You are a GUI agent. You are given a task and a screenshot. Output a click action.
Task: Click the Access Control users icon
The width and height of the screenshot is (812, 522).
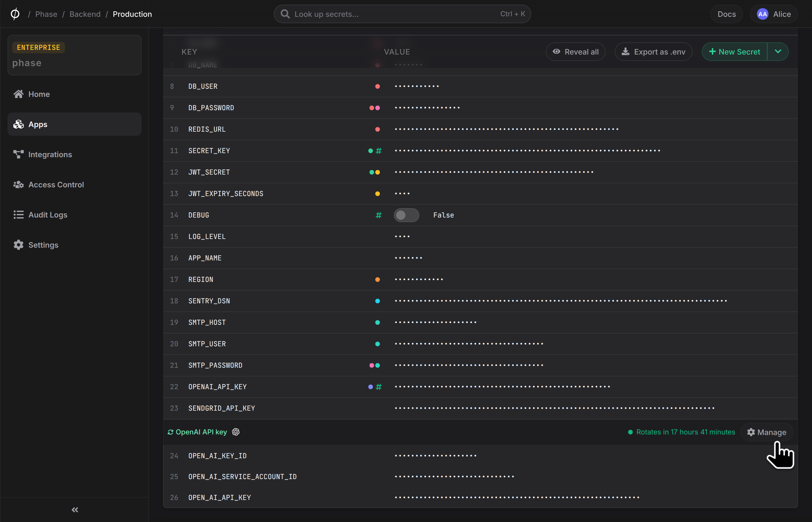[18, 184]
